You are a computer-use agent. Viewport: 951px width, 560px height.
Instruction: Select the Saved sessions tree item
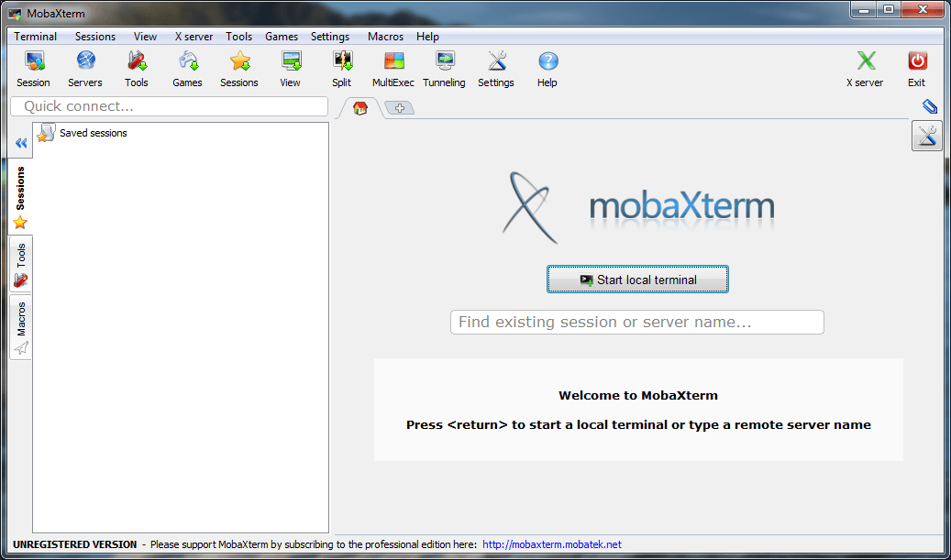[x=83, y=133]
